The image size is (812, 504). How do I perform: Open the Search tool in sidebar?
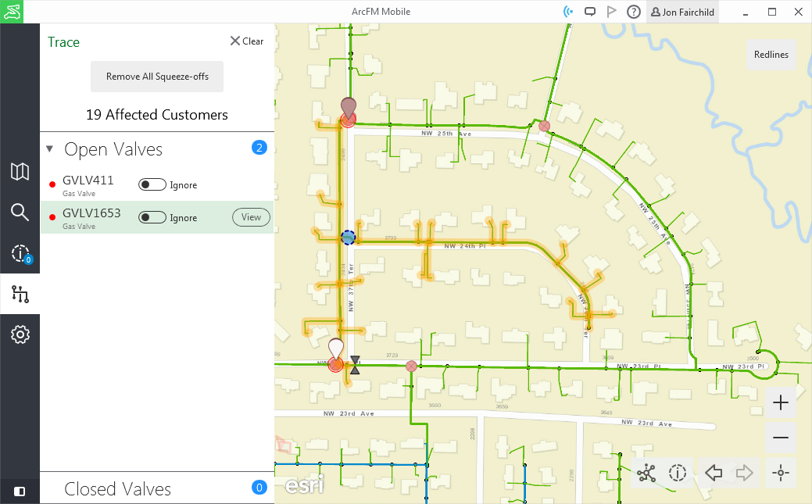pos(20,212)
